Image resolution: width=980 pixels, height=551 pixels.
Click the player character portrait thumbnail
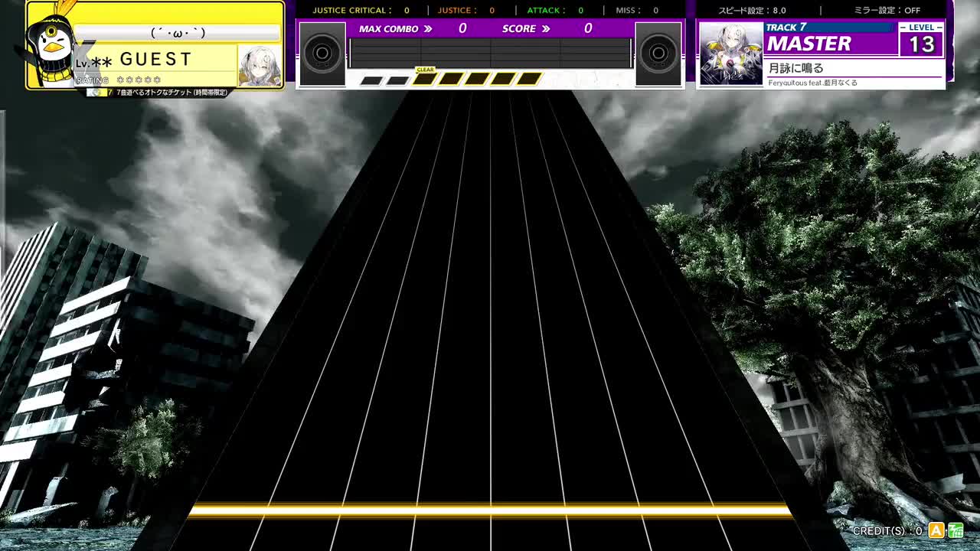coord(260,67)
